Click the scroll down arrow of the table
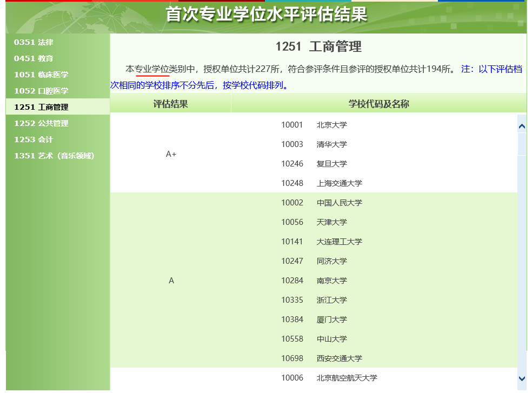This screenshot has height=393, width=532. point(522,378)
